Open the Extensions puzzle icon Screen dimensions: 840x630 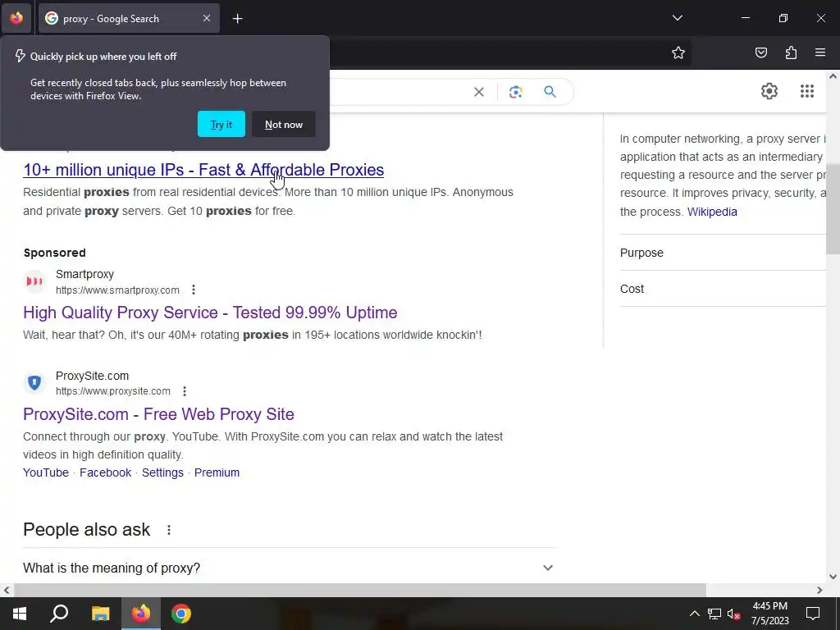pyautogui.click(x=791, y=52)
